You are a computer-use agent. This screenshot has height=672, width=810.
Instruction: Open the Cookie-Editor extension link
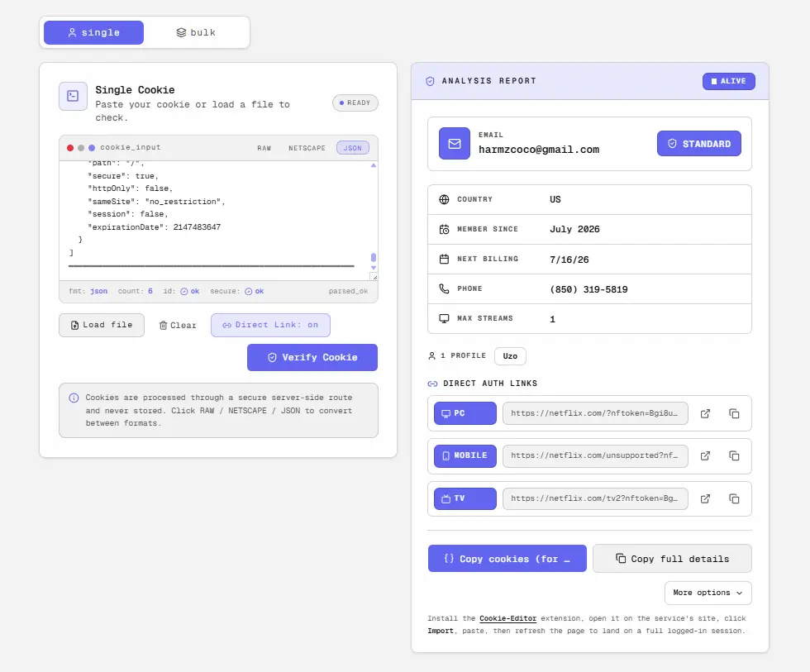tap(507, 618)
